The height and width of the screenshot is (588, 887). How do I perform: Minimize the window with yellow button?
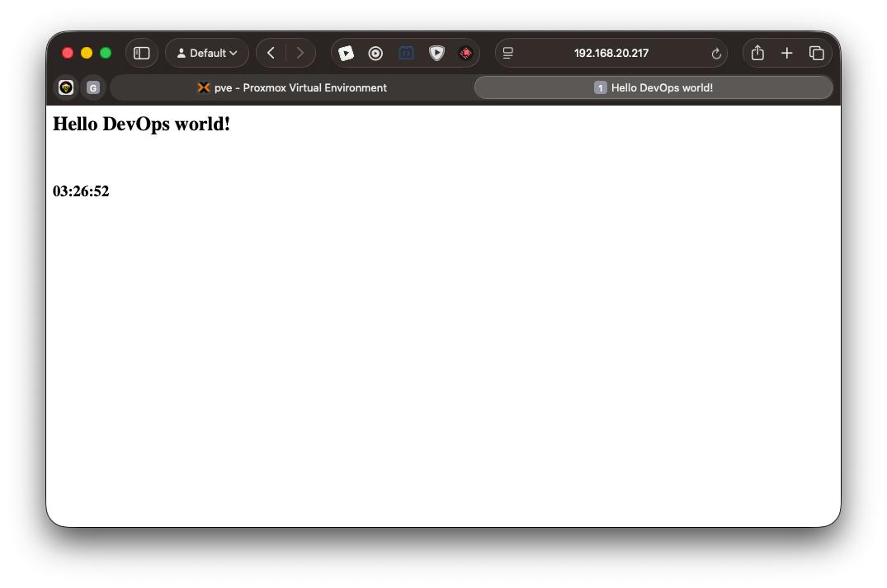click(x=87, y=53)
